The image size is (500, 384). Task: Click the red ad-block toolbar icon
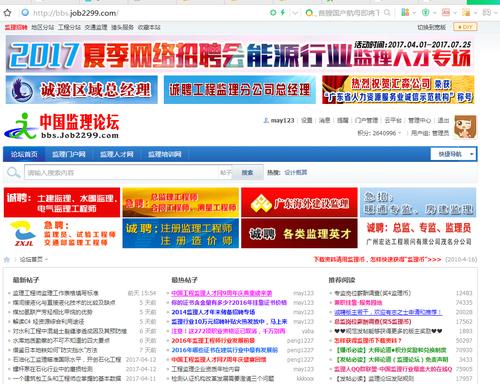coord(446,13)
